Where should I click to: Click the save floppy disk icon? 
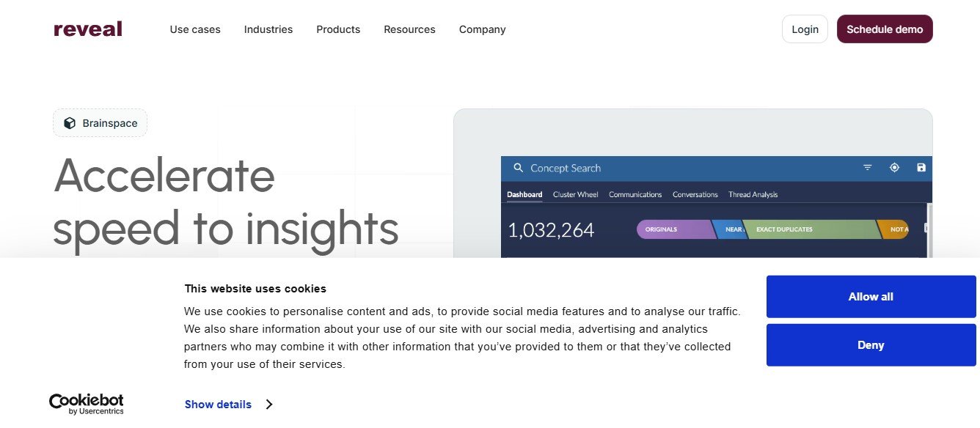pos(921,168)
